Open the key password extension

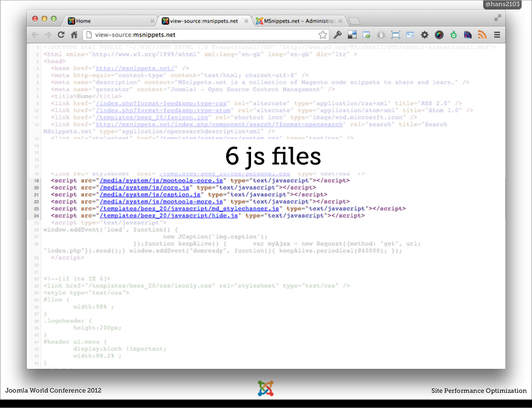[338, 35]
